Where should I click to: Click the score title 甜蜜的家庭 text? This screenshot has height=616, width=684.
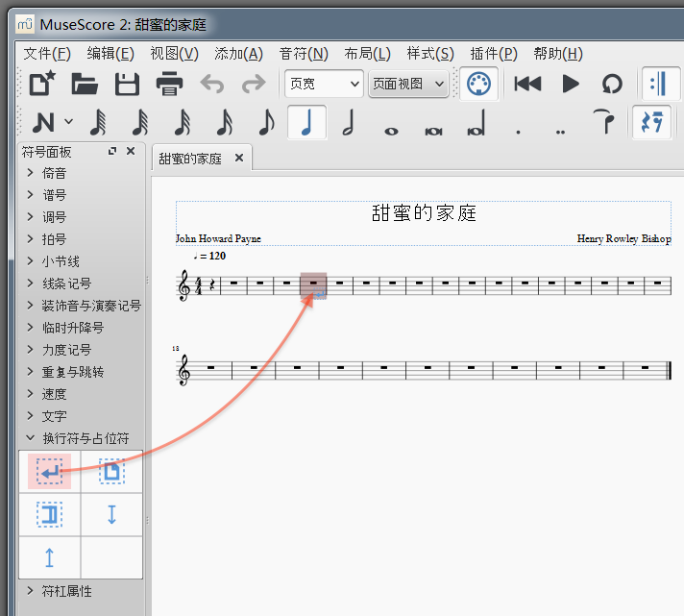click(x=424, y=213)
